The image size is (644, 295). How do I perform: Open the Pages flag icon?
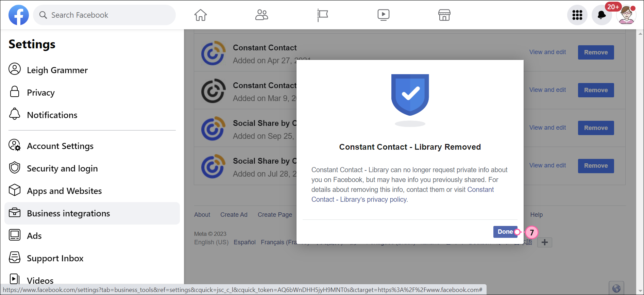(x=322, y=15)
